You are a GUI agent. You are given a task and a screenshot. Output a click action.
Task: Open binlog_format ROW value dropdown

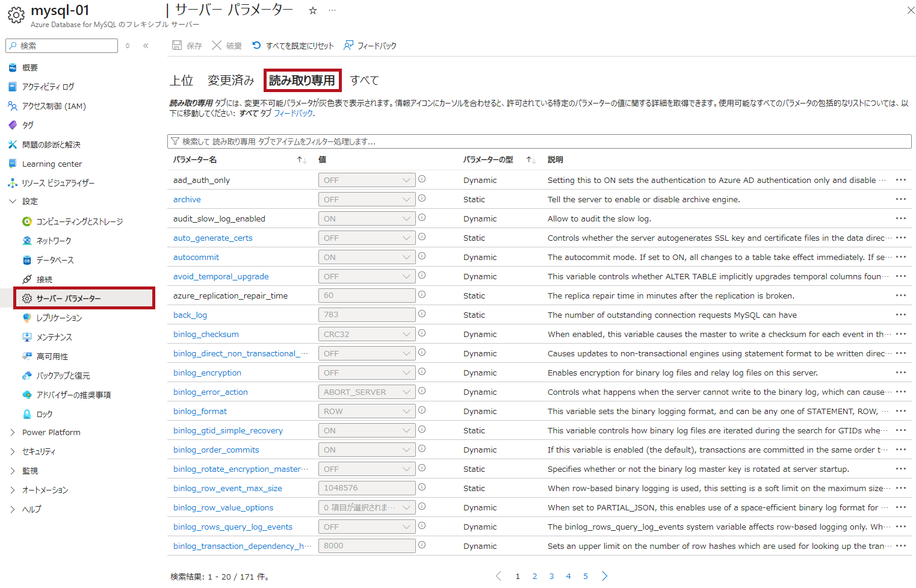[x=367, y=411]
